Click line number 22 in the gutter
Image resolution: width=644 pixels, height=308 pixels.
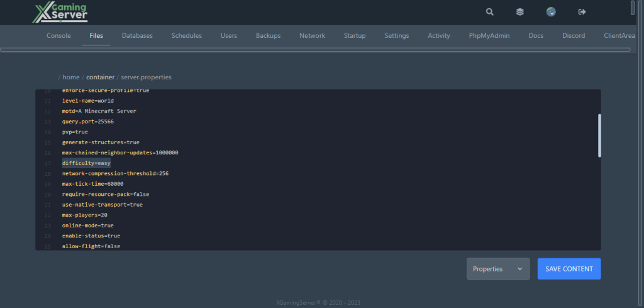pyautogui.click(x=47, y=215)
